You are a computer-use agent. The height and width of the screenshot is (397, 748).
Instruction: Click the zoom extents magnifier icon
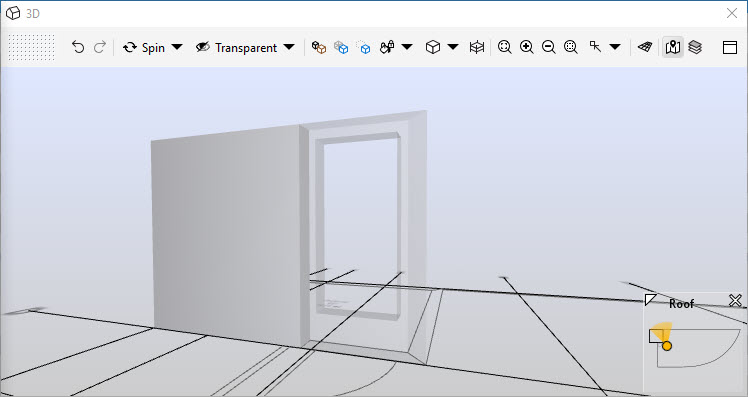504,47
